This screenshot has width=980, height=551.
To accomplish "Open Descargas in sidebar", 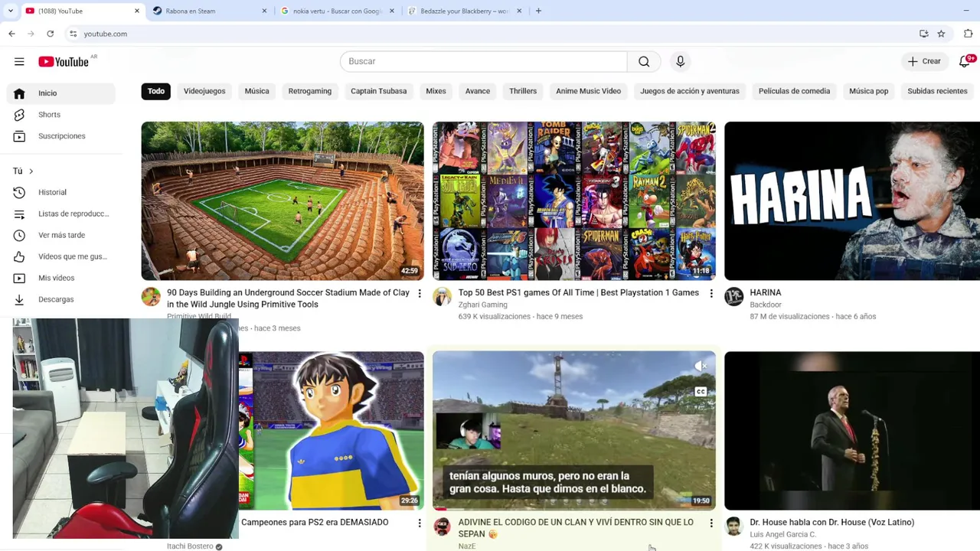I will (x=61, y=300).
